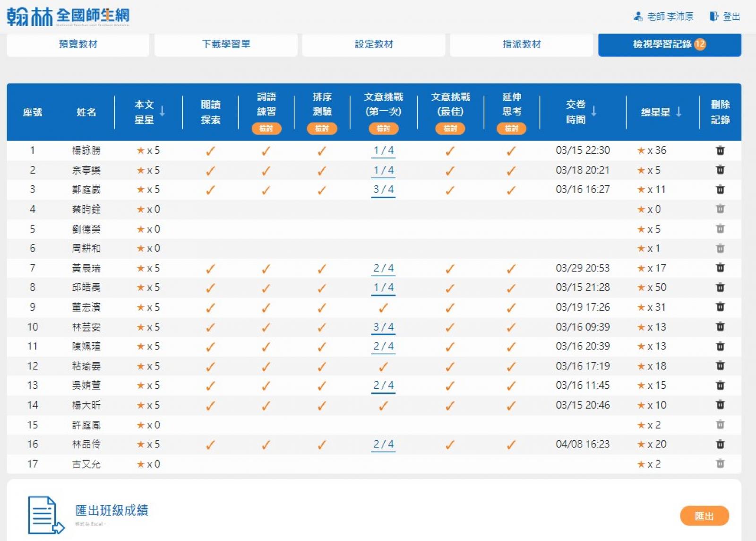
Task: Click 檢討 button under 詞語練習
Action: 266,128
